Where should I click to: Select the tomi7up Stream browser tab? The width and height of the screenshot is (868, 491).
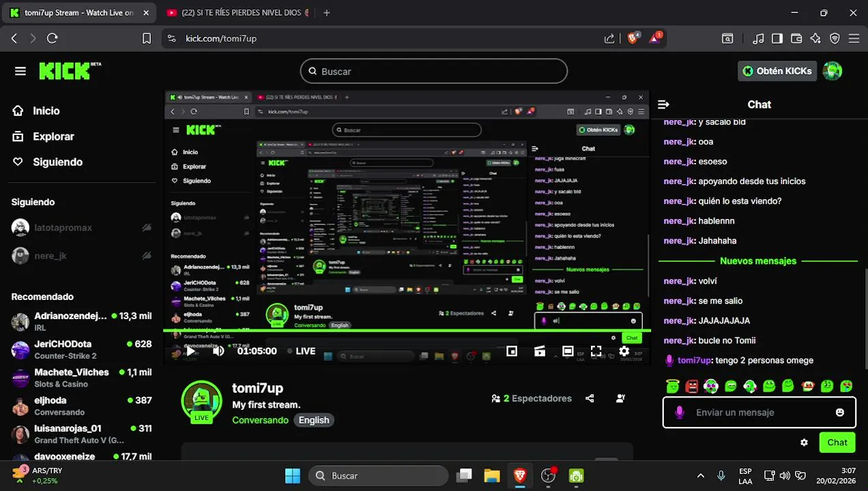coord(79,13)
